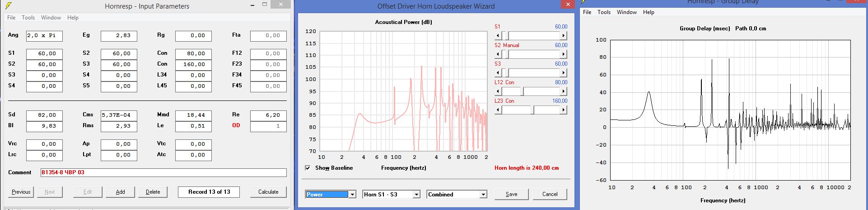Click the red OD label
Viewport: 868px width, 210px height.
click(236, 125)
